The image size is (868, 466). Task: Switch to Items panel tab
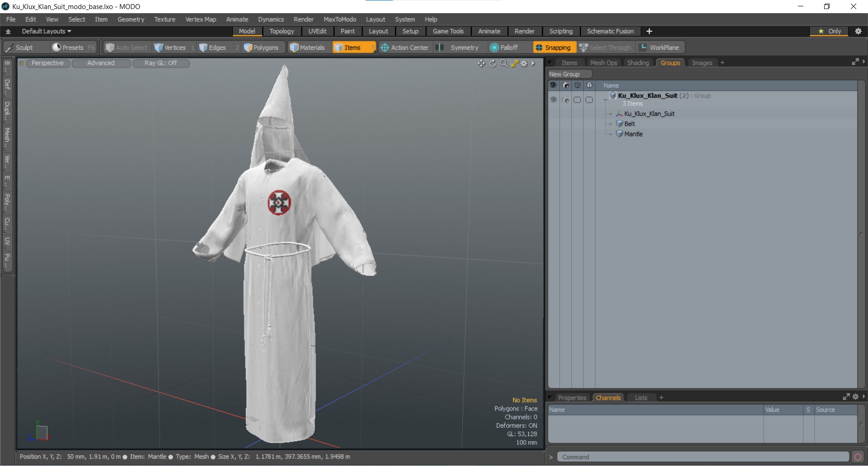(x=569, y=63)
